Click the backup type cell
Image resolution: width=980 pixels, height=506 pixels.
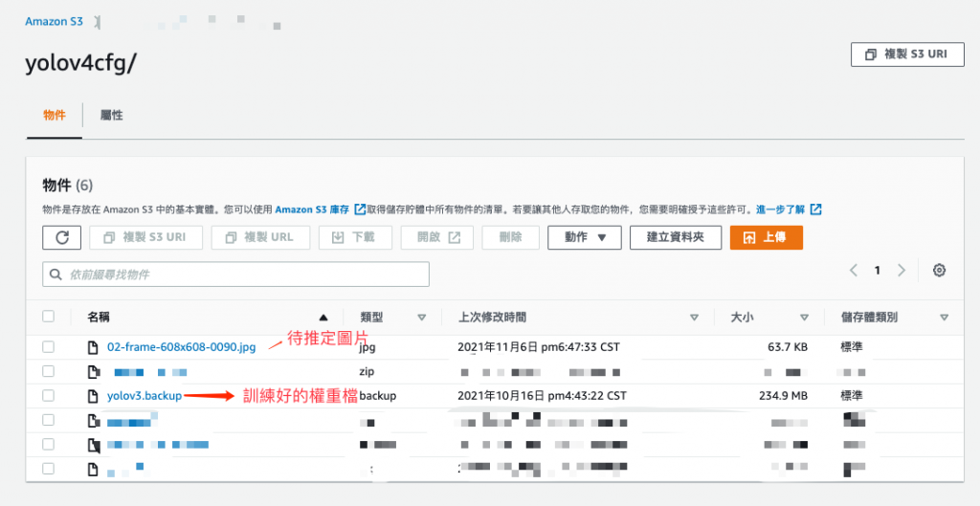[x=377, y=396]
